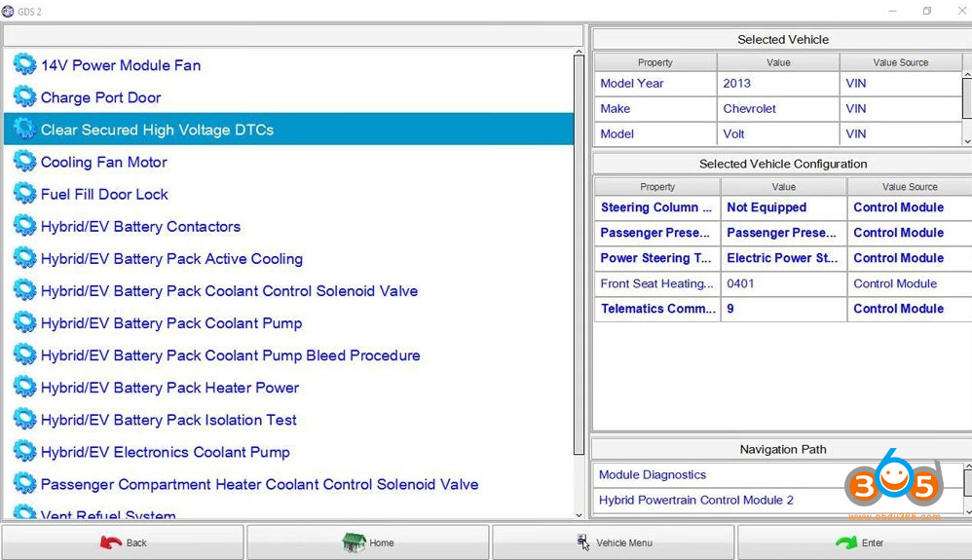Open Hybrid/EV Battery Pack Heater Power
Screen dimensions: 972x560
click(169, 388)
